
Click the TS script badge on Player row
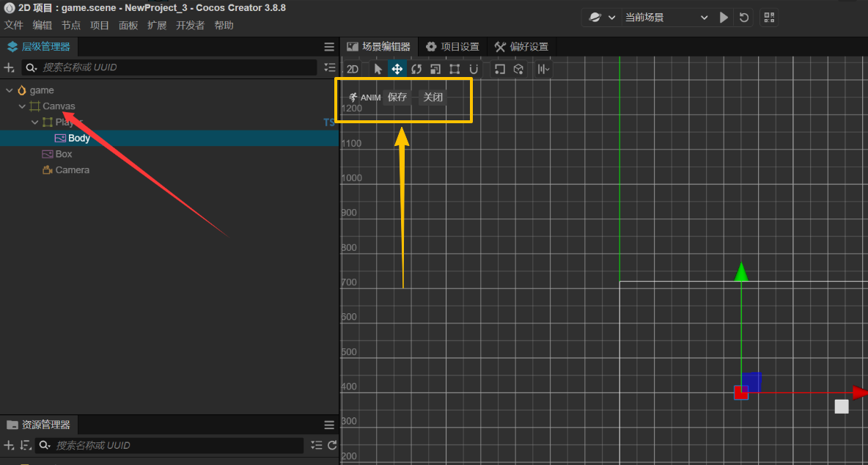click(329, 122)
